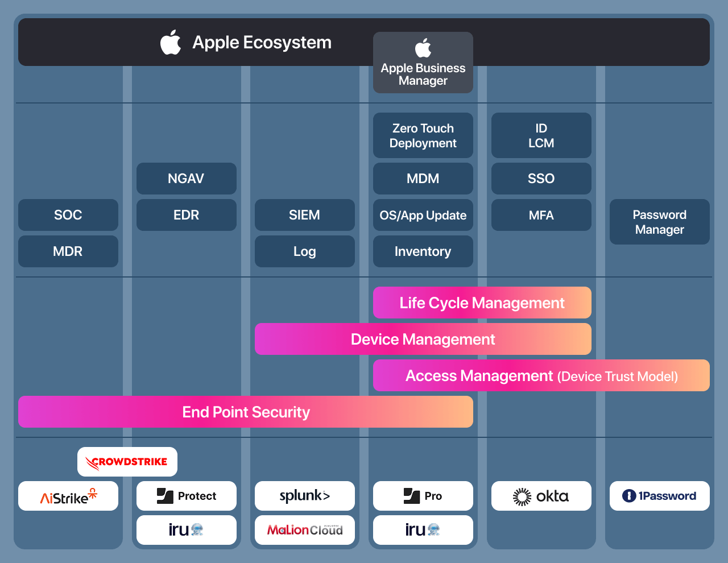The width and height of the screenshot is (728, 563).
Task: Click the iru logo below Protect
Action: pyautogui.click(x=187, y=530)
